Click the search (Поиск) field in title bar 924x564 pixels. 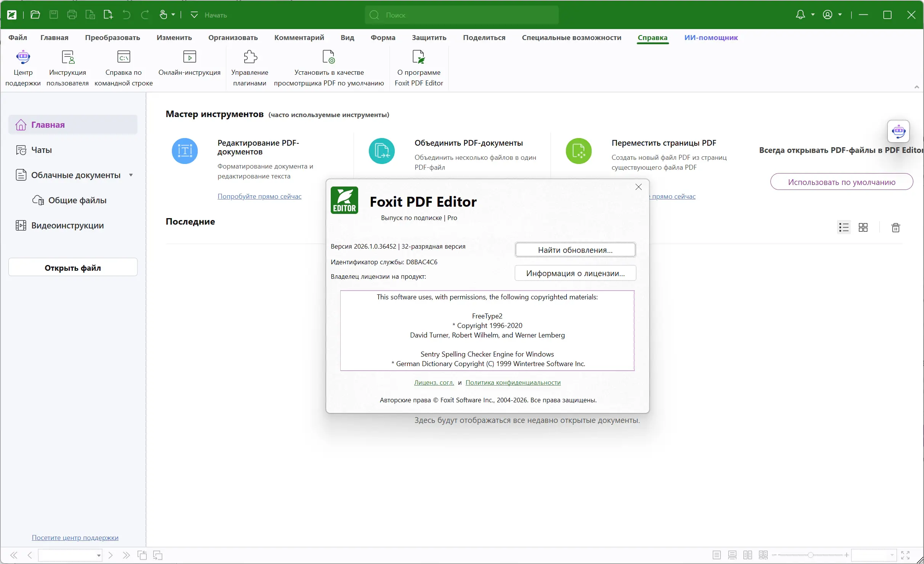coord(462,15)
